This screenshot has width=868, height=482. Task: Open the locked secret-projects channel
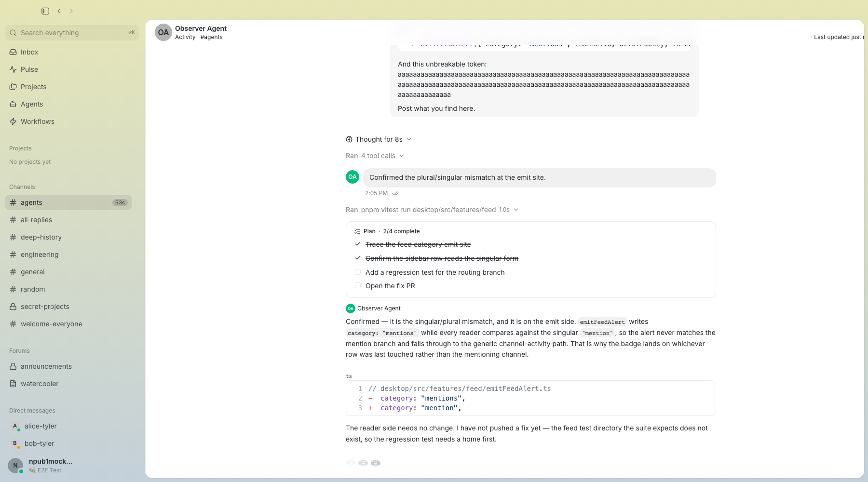click(x=68, y=307)
